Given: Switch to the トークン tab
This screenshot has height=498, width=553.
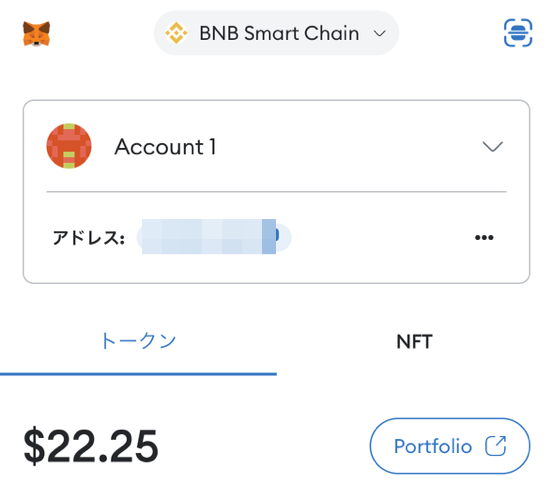Looking at the screenshot, I should tap(138, 341).
